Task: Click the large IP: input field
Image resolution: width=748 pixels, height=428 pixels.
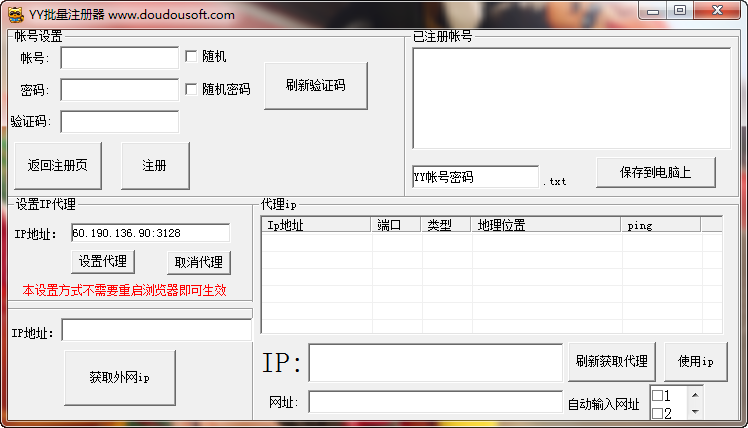Action: coord(436,363)
